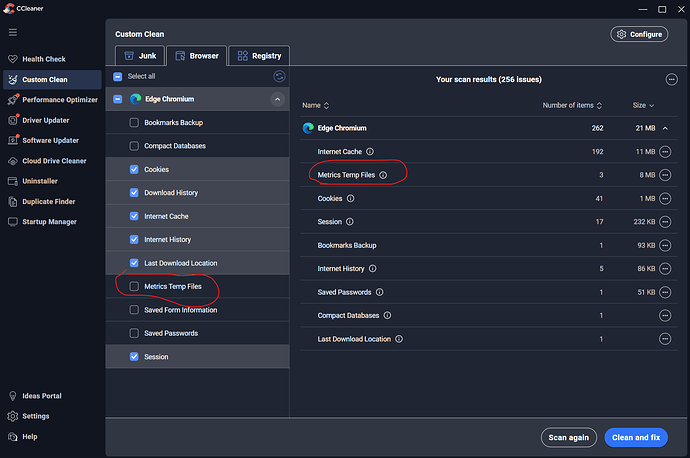Click the Uninstaller icon

pos(13,181)
